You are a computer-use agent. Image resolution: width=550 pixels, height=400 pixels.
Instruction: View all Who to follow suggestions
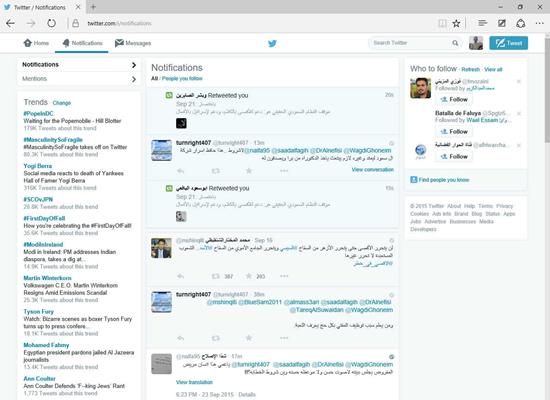click(493, 69)
